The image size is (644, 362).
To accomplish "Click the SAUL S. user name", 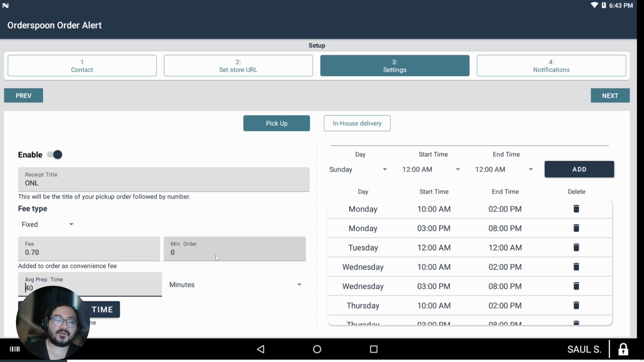I will tap(584, 349).
